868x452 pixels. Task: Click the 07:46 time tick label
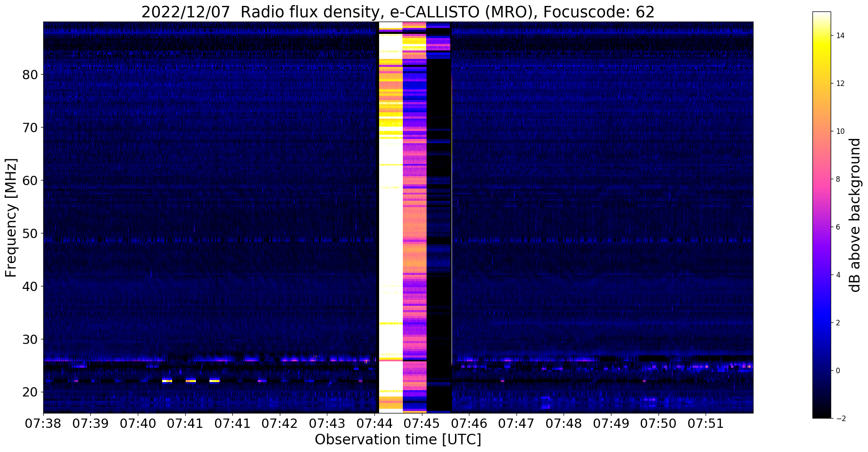(469, 423)
